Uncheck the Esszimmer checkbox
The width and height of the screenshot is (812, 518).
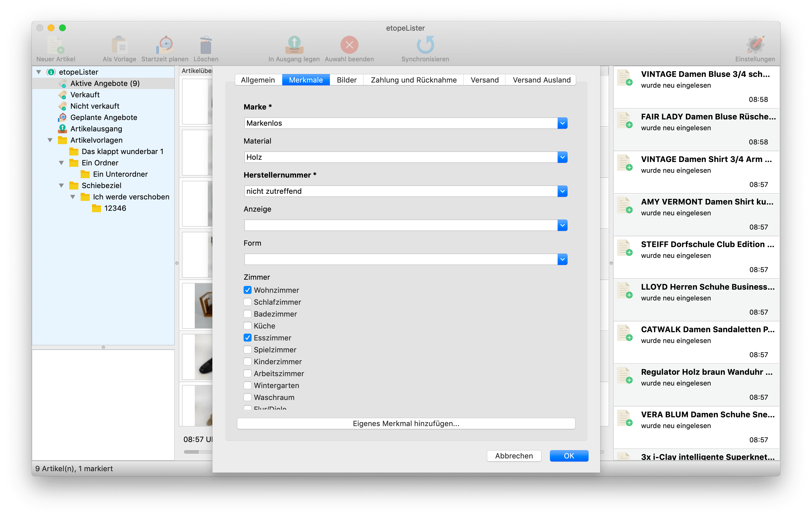[x=248, y=338]
